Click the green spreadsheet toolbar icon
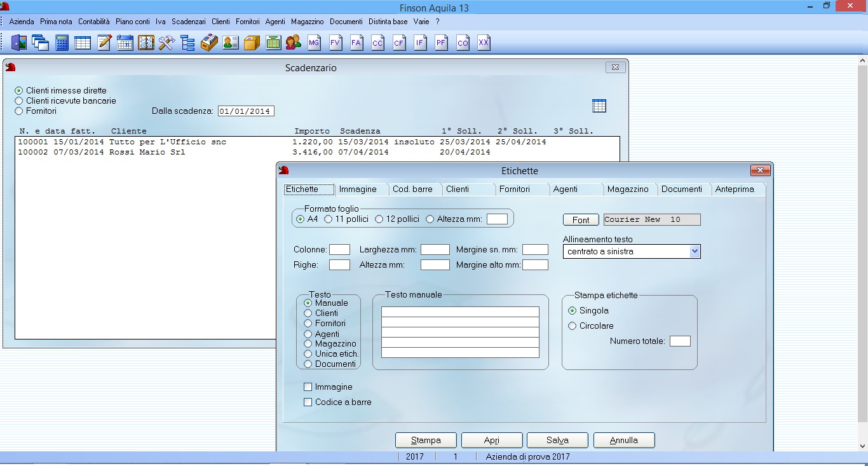Screen dimensions: 868x466 273,43
